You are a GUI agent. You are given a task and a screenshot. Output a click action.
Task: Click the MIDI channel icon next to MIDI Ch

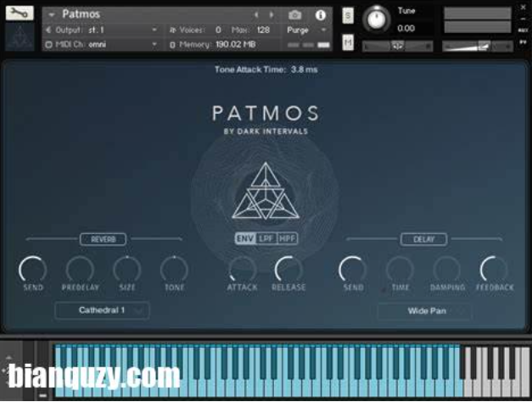coord(48,44)
